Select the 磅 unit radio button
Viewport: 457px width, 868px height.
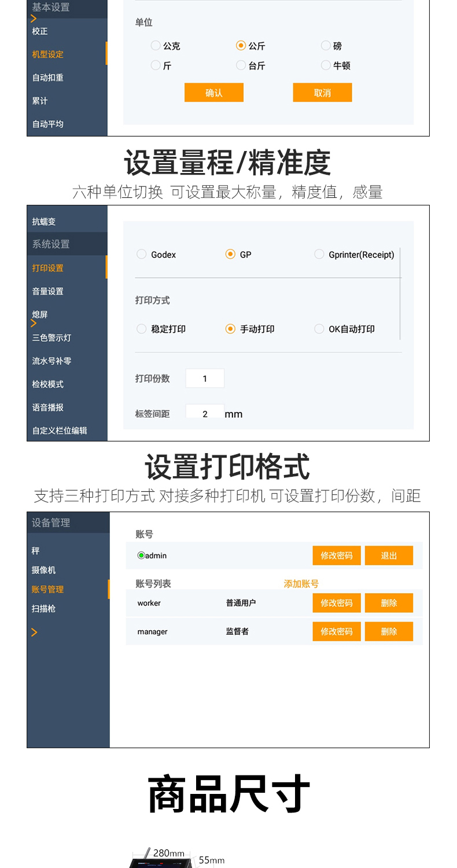coord(326,45)
